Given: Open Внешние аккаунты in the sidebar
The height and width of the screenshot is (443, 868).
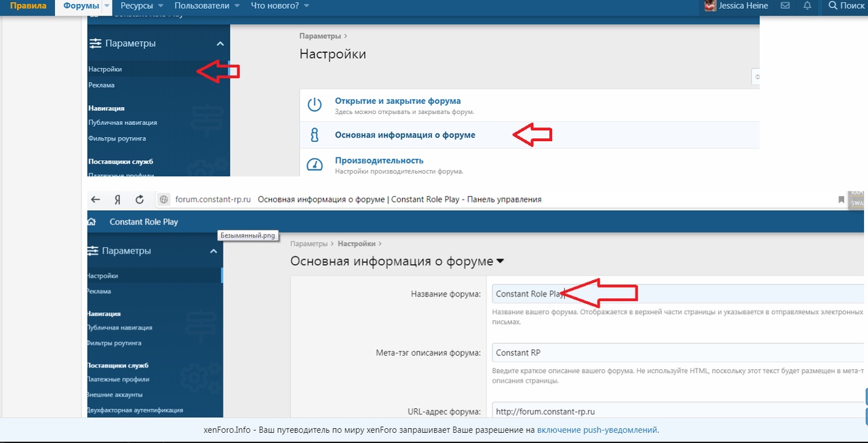Looking at the screenshot, I should (115, 395).
